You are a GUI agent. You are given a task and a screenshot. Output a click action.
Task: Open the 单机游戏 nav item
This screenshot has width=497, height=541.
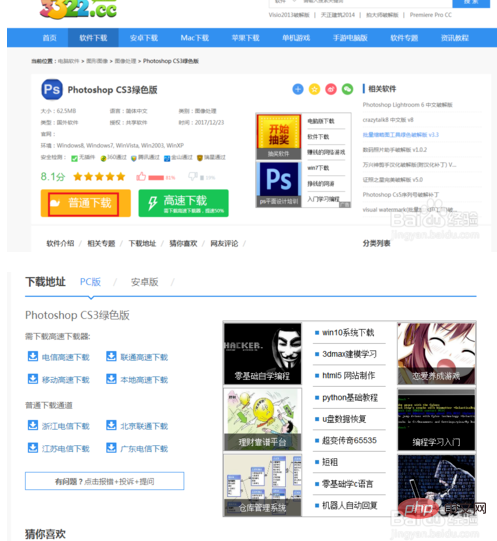coord(296,38)
